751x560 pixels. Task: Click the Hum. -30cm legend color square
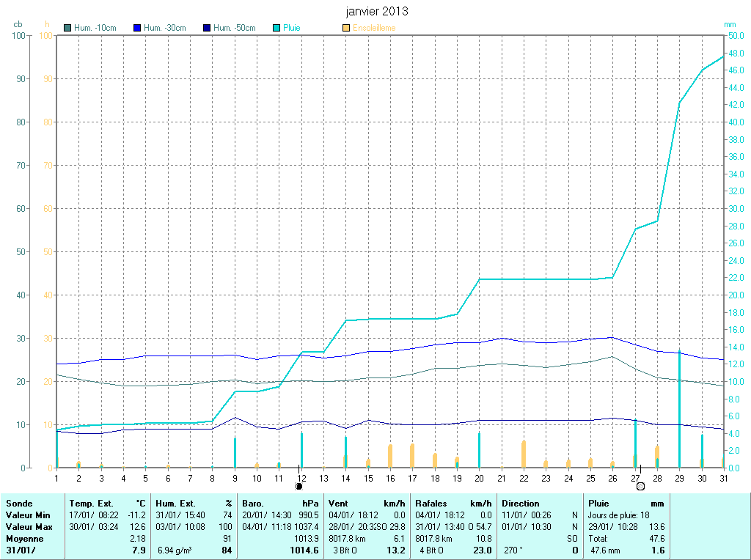coord(137,28)
